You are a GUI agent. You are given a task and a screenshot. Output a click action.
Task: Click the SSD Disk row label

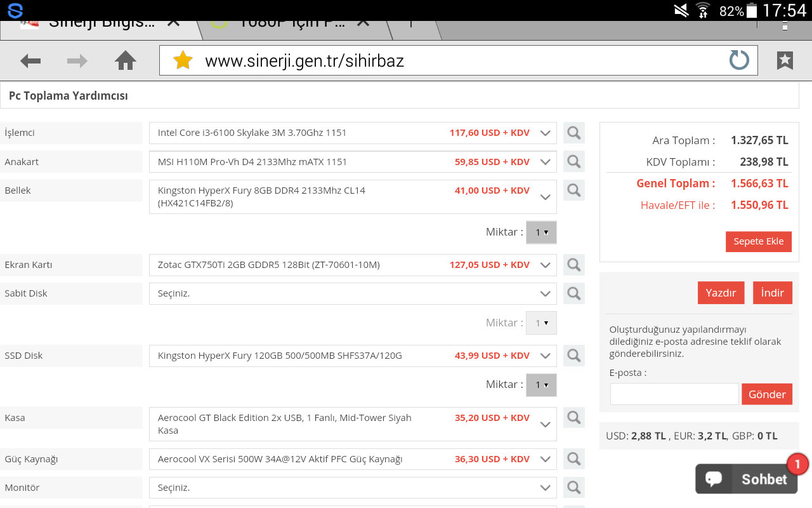(23, 356)
